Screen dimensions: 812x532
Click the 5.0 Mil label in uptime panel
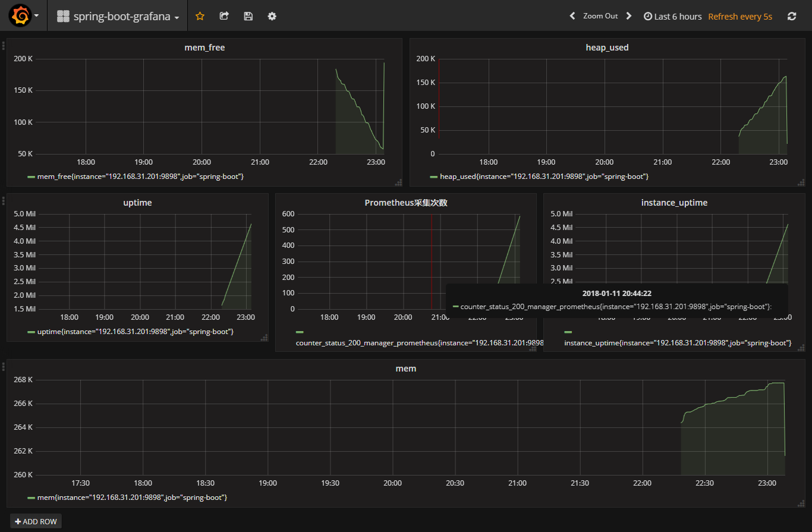point(23,214)
